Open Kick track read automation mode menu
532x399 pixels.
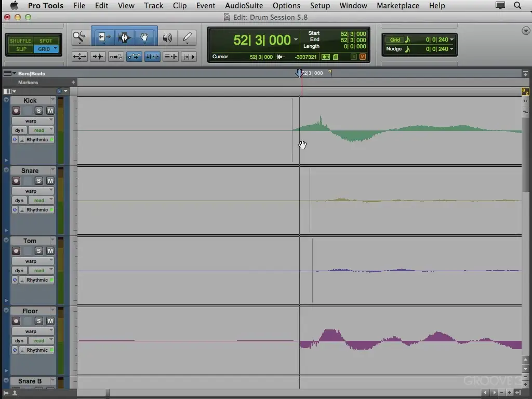(41, 130)
